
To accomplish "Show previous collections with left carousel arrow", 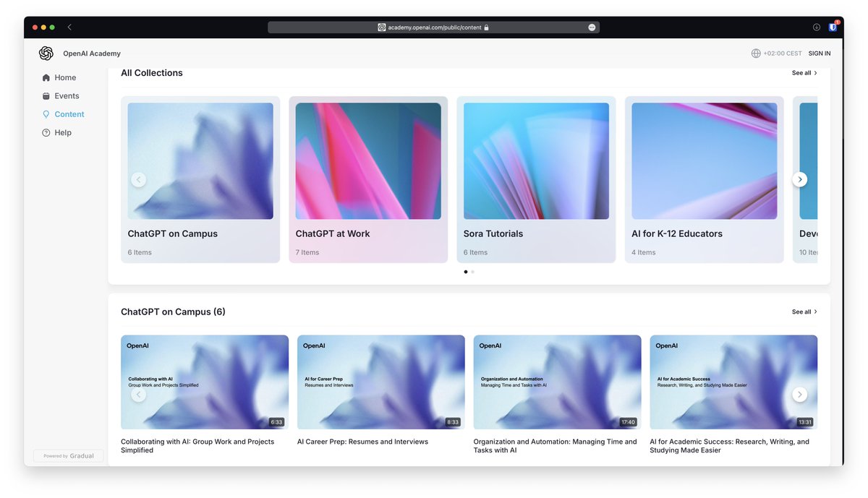I will point(138,179).
